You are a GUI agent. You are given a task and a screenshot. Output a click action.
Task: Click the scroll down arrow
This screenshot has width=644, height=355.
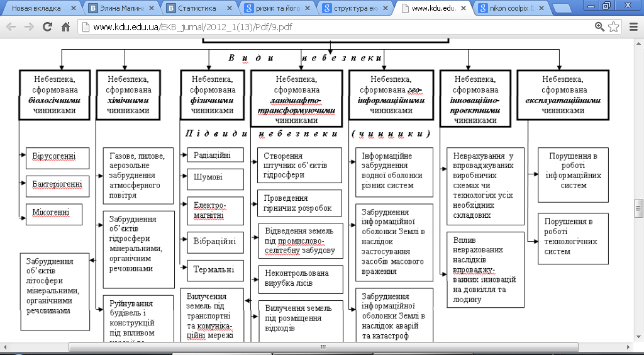[x=639, y=338]
